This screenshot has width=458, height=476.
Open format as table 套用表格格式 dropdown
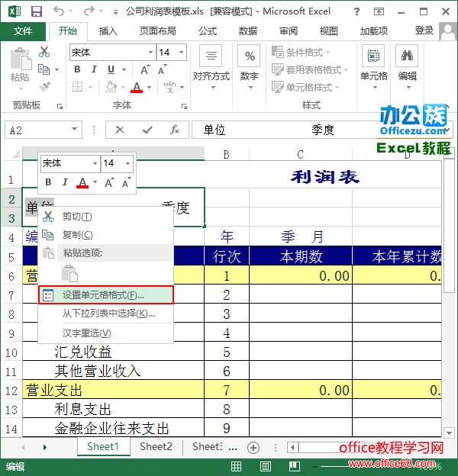click(310, 69)
